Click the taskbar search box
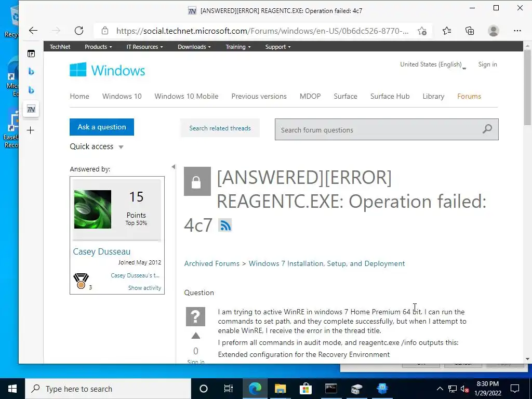 pos(108,389)
